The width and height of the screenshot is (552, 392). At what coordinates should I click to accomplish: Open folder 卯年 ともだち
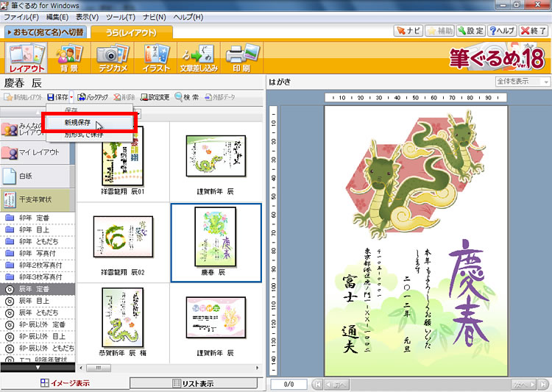(x=38, y=241)
